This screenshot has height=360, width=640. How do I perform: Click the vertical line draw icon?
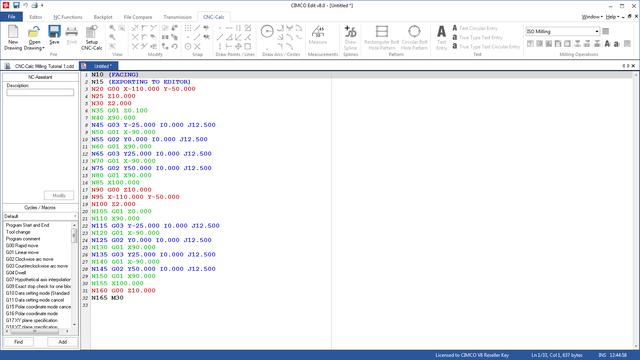(220, 47)
